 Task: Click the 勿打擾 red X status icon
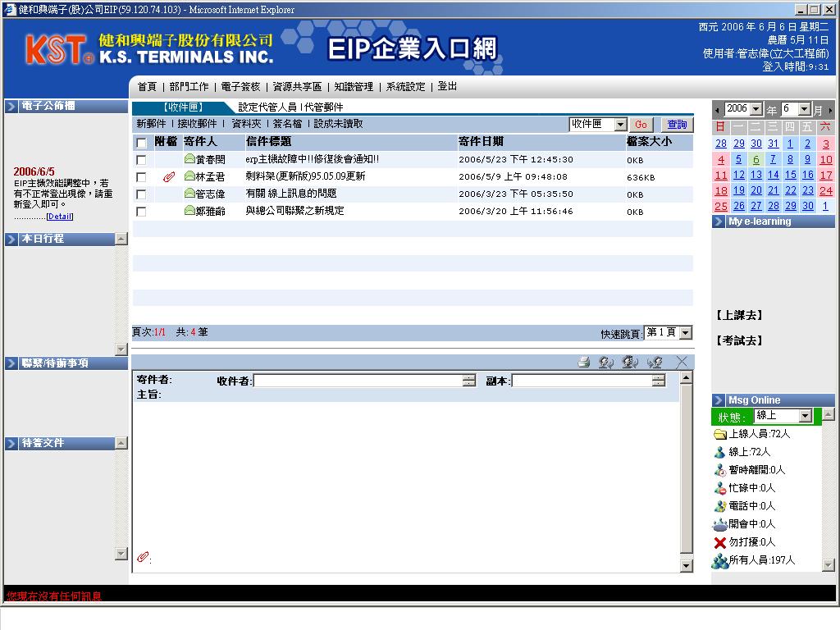point(720,542)
